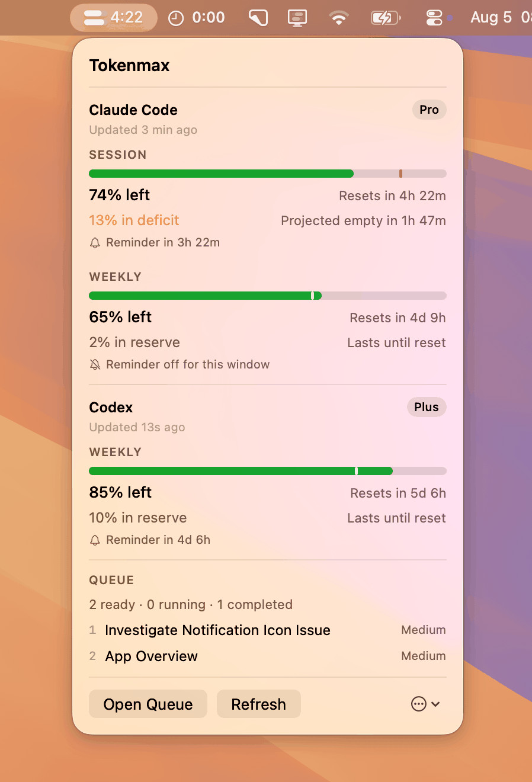Screen dimensions: 532x782
Task: Click the Plus plan badge for Codex
Action: pyautogui.click(x=427, y=407)
